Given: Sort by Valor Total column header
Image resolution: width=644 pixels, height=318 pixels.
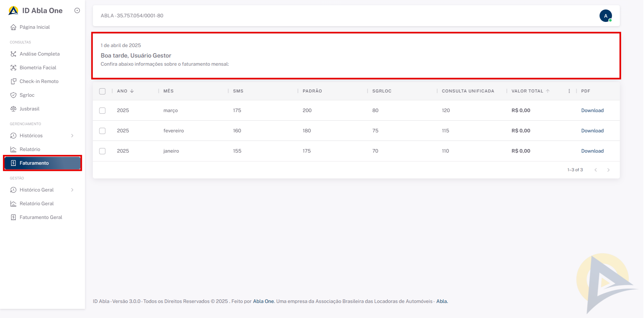Looking at the screenshot, I should coord(527,91).
